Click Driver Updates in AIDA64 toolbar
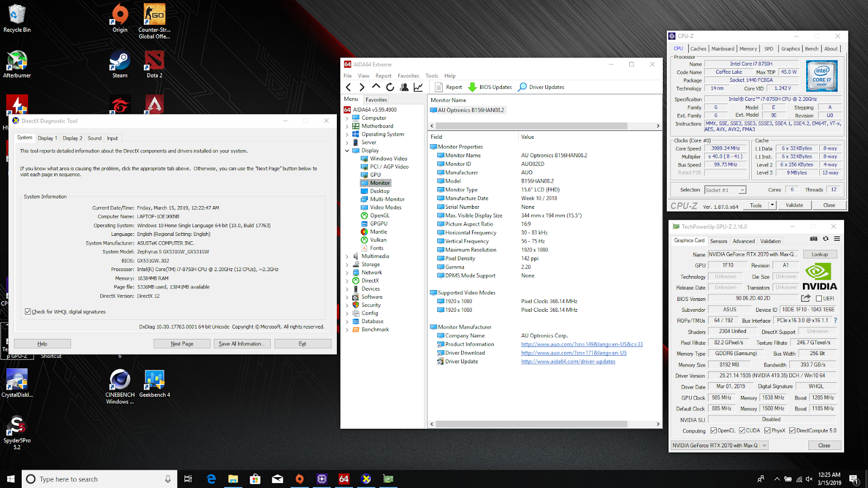Image resolution: width=868 pixels, height=488 pixels. point(541,87)
